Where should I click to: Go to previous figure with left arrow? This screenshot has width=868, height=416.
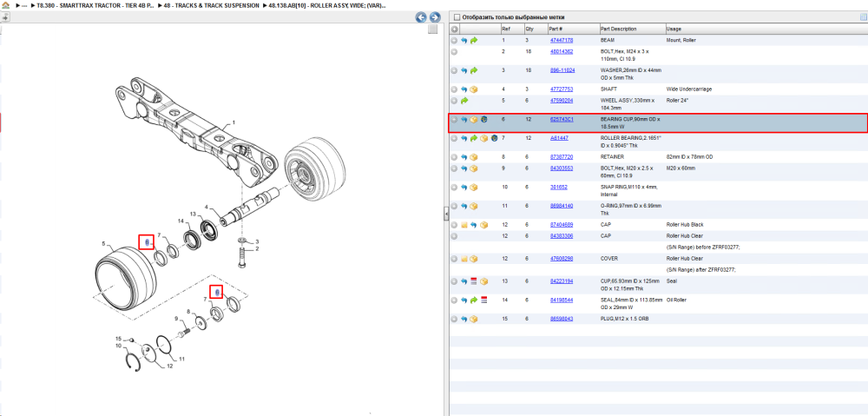[x=421, y=17]
